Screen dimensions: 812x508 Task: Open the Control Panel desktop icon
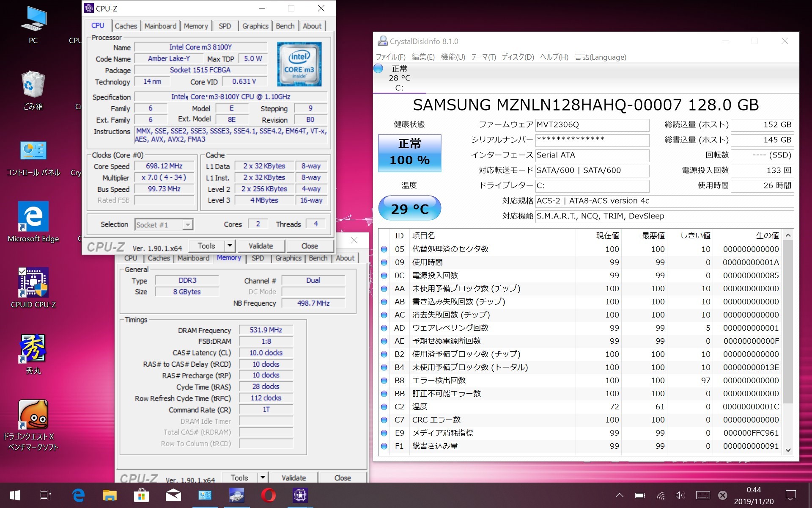point(33,151)
